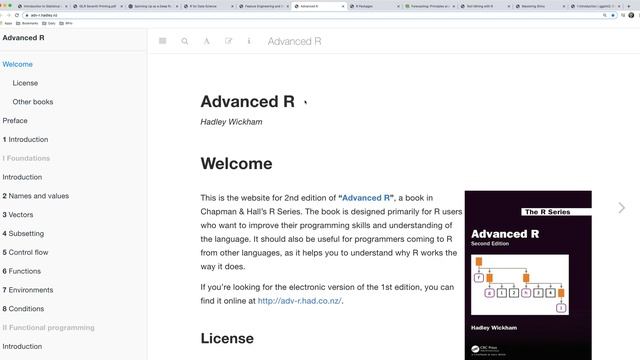Click the Advanced R header title

[294, 41]
